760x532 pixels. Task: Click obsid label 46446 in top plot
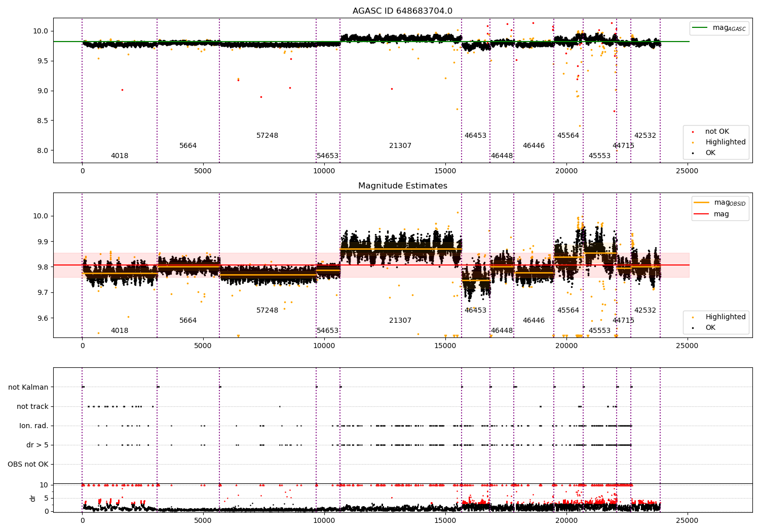(x=534, y=146)
